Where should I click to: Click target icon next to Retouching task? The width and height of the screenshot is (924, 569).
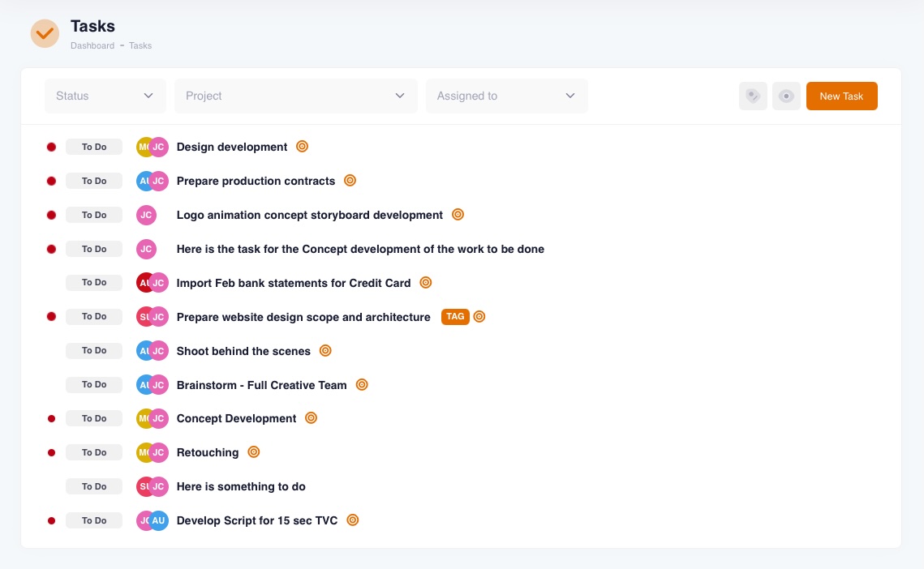pyautogui.click(x=253, y=452)
